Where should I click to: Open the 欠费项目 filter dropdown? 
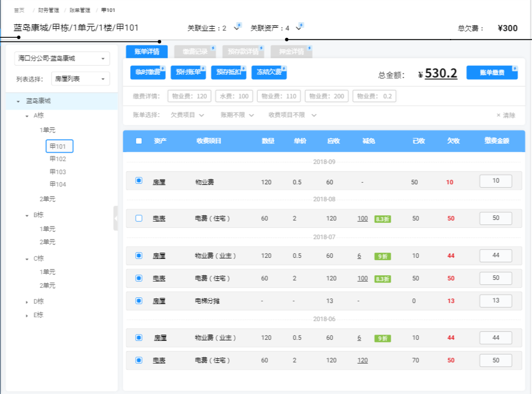pyautogui.click(x=187, y=115)
